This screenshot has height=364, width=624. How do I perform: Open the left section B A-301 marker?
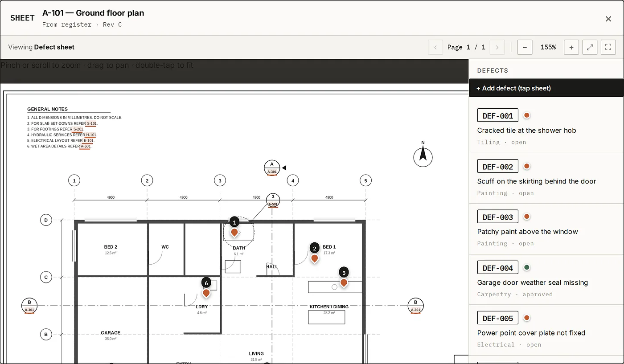pos(29,306)
